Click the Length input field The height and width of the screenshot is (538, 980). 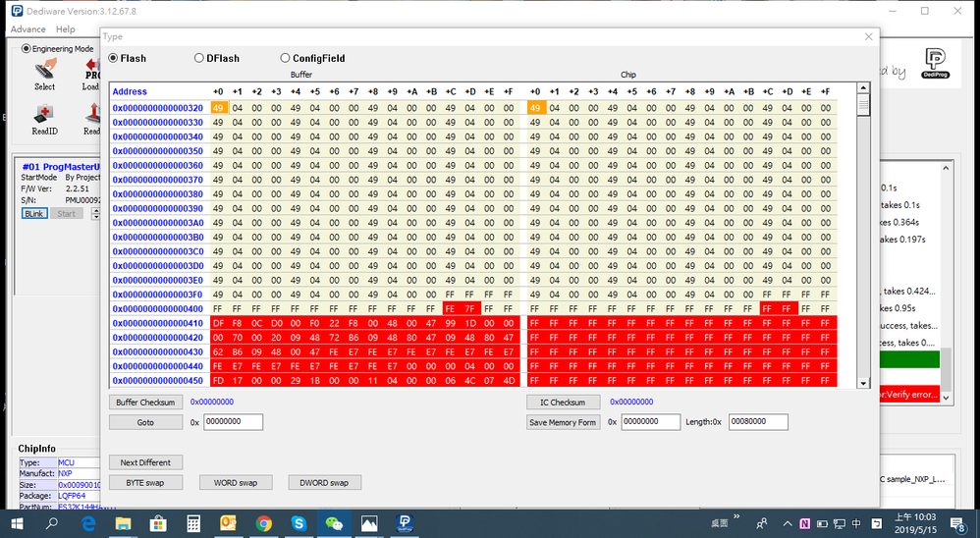[x=758, y=422]
